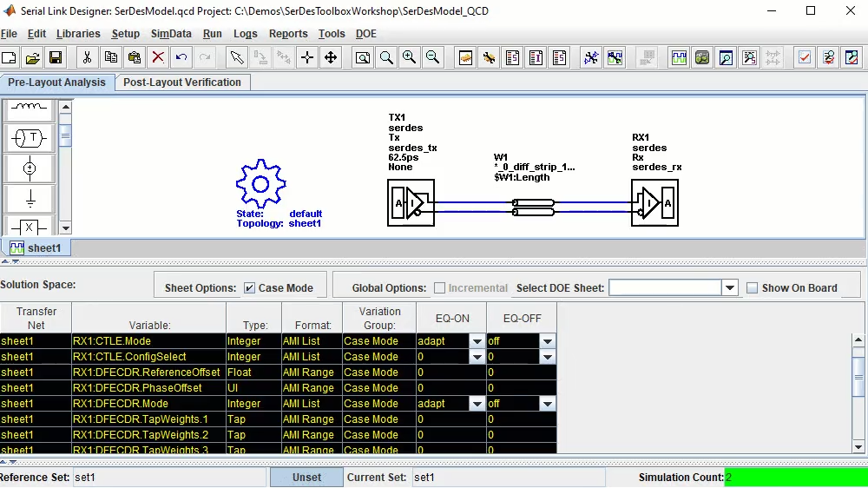
Task: Open EQ-OFF dropdown for RX1:CTLE.Mode
Action: 548,341
